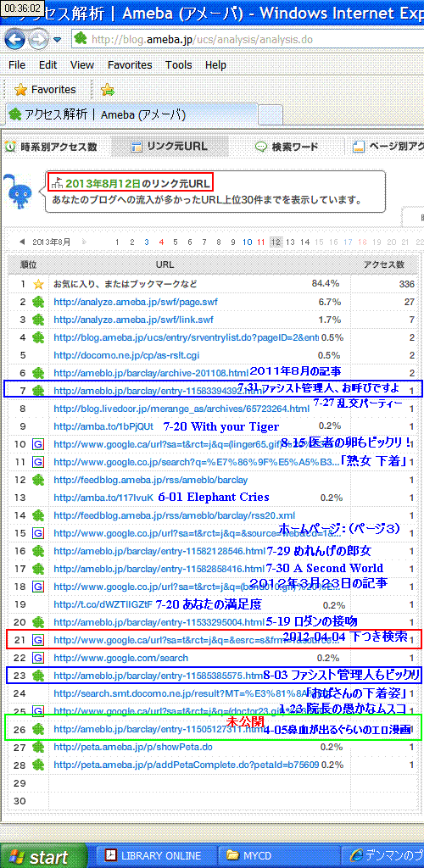Viewport: 424px width, 868px height.
Task: Click the Ameba clover icon in rank 28 row
Action: (x=38, y=765)
